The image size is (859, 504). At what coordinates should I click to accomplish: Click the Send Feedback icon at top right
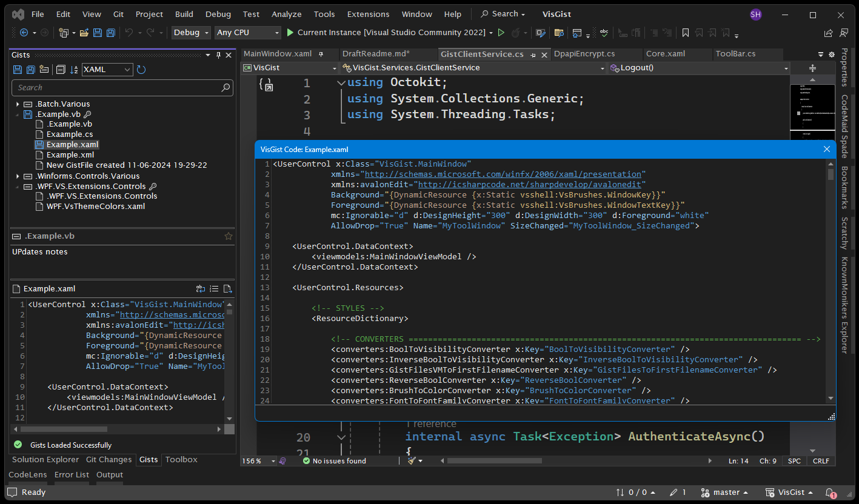pyautogui.click(x=845, y=33)
